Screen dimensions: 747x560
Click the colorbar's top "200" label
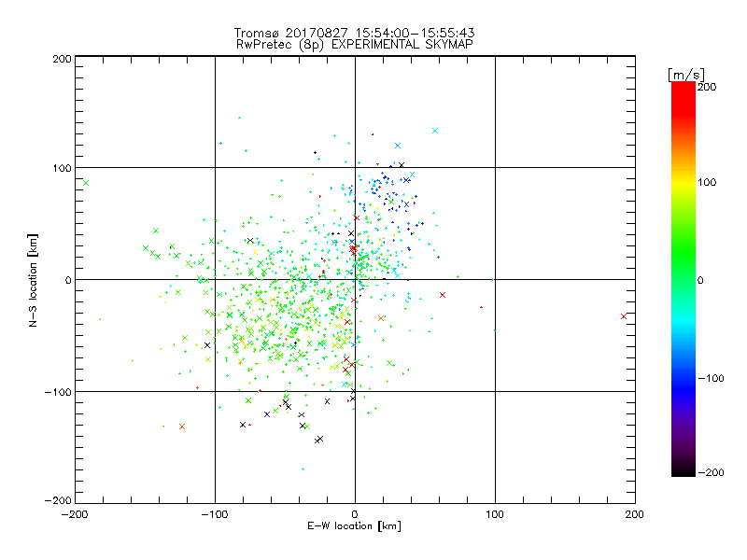tap(707, 87)
